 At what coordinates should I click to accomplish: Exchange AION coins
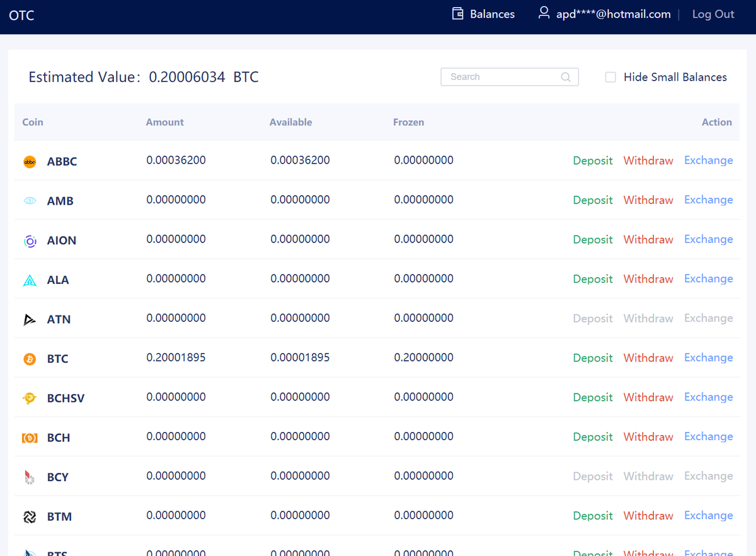click(x=709, y=239)
